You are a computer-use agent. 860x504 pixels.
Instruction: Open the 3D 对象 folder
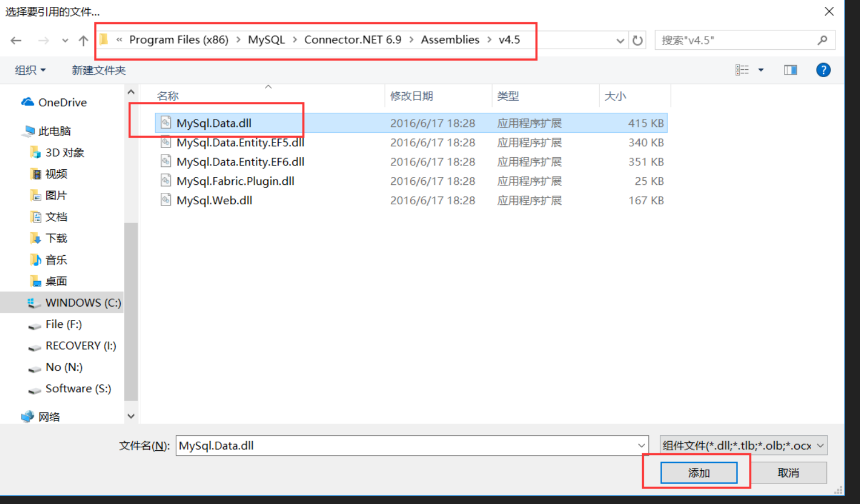pyautogui.click(x=65, y=153)
